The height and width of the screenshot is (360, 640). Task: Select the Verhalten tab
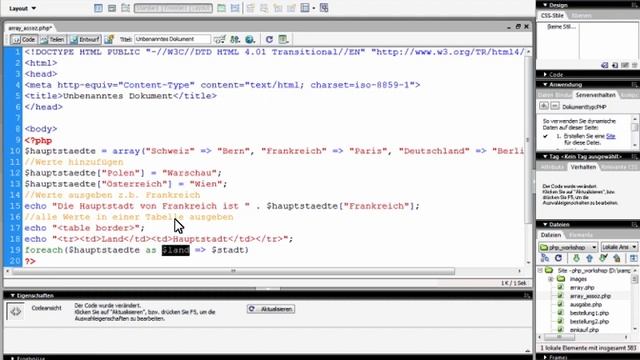[583, 167]
